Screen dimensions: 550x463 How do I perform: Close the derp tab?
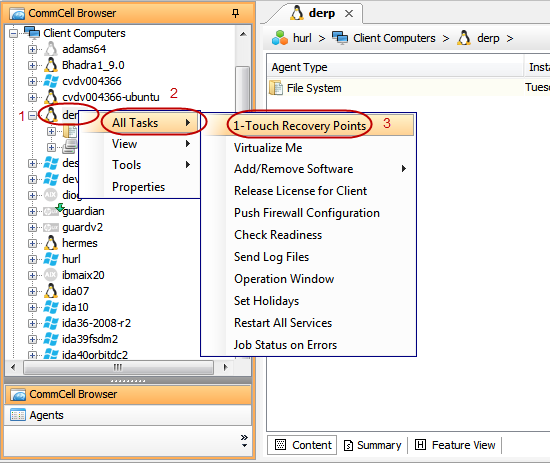click(349, 14)
